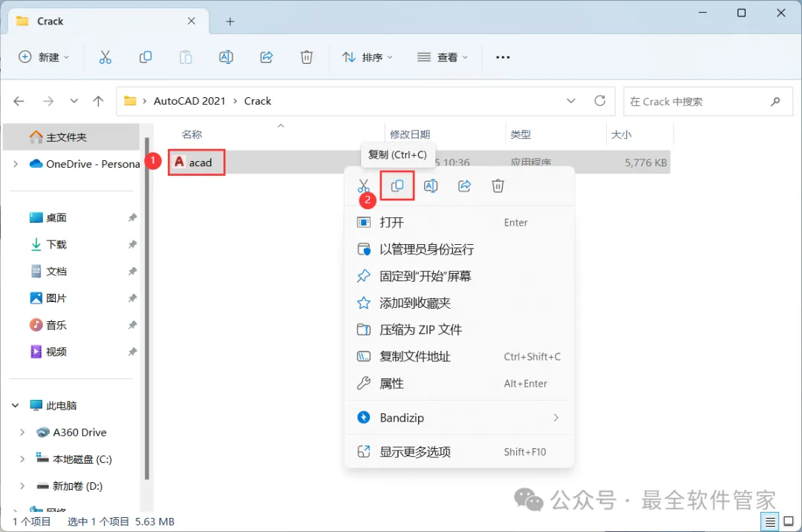Choose 以管理员身份运行 from context menu
The width and height of the screenshot is (802, 532).
click(x=460, y=249)
